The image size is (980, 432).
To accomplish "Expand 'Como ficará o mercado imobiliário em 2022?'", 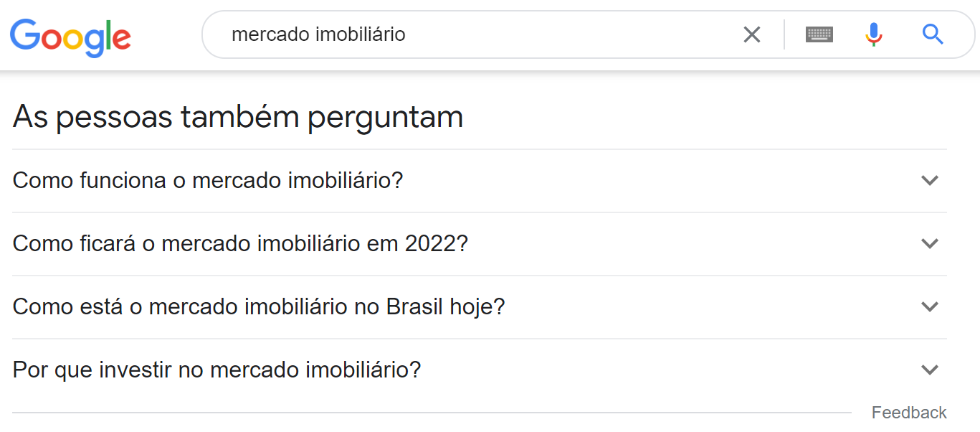I will pyautogui.click(x=240, y=243).
